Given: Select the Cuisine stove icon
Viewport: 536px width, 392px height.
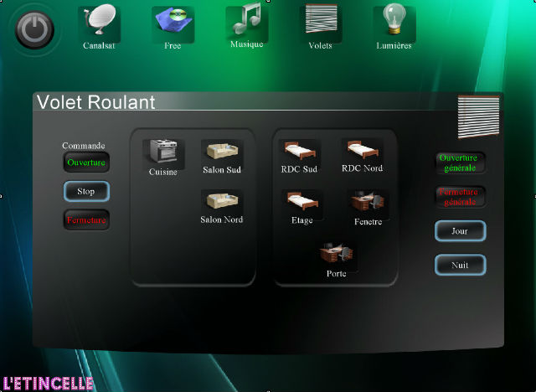Looking at the screenshot, I should pyautogui.click(x=163, y=153).
